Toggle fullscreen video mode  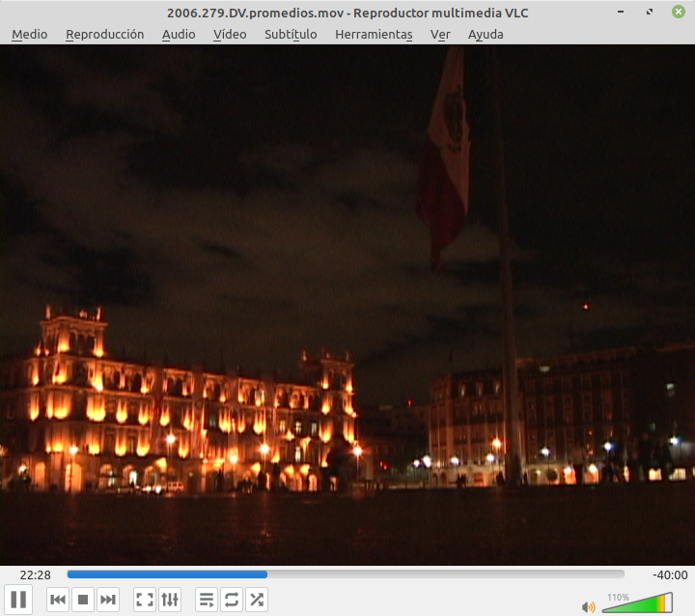145,600
